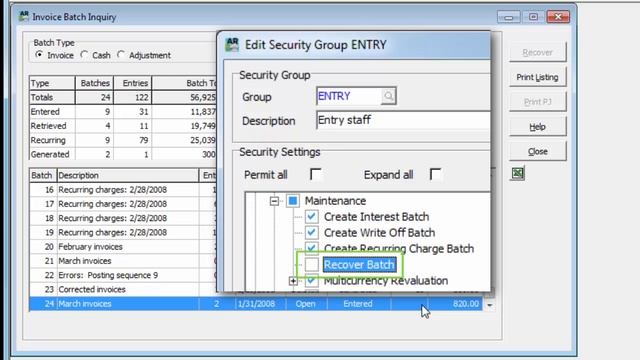Select the Invoice batch type radio button
This screenshot has height=360, width=640.
click(39, 54)
